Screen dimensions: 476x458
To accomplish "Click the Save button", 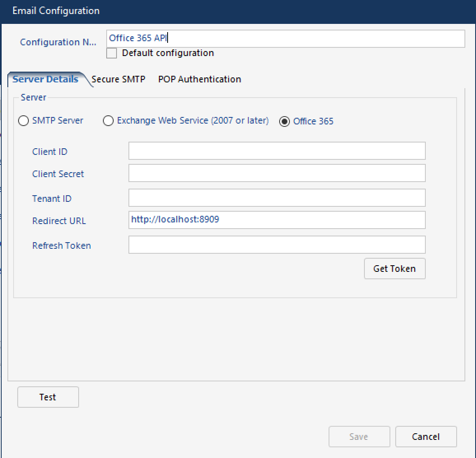I will (359, 437).
